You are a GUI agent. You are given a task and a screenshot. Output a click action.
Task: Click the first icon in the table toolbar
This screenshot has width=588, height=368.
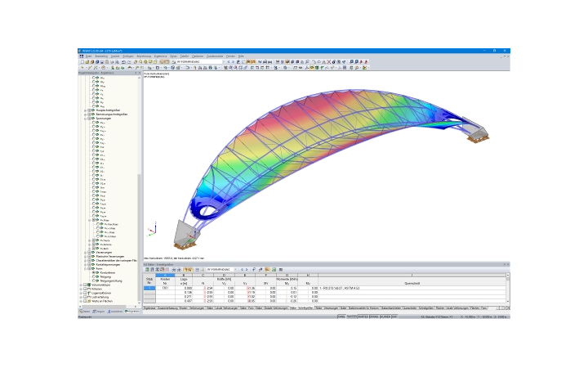pos(147,270)
